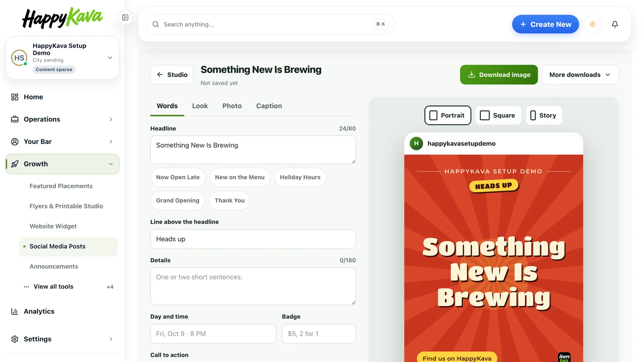
Task: Click the Your Bar person icon
Action: [15, 142]
